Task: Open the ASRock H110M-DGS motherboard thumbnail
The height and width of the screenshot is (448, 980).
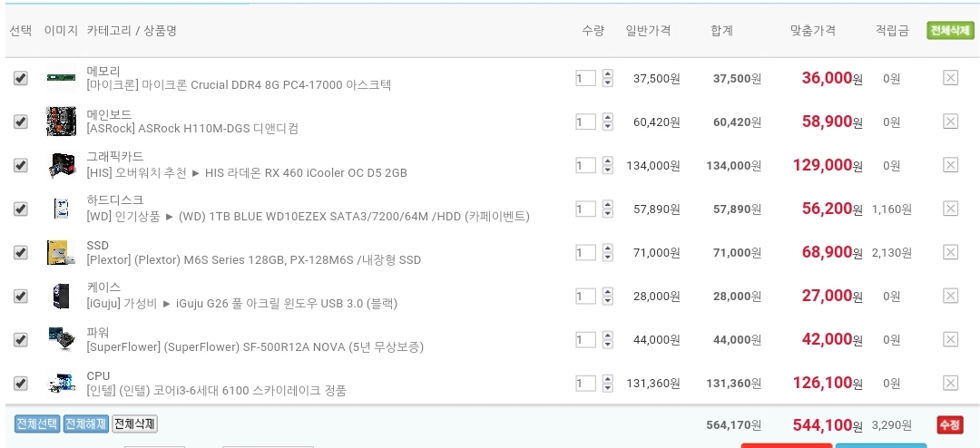Action: (62, 122)
